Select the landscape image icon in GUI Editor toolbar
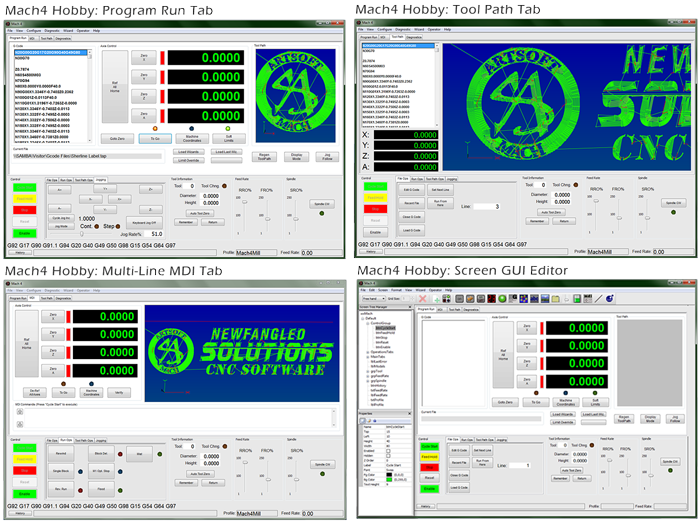The width and height of the screenshot is (700, 525). [x=545, y=299]
